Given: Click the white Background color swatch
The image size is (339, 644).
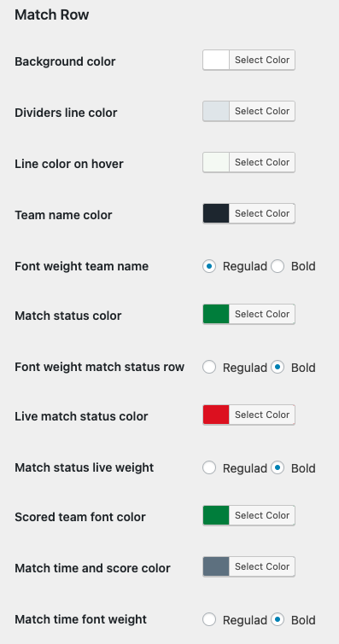Looking at the screenshot, I should [x=216, y=60].
